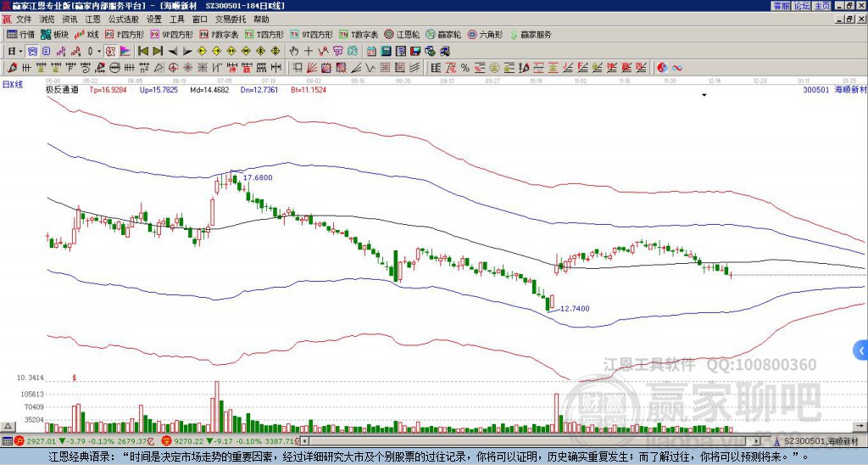Click the blue infinity icon

click(677, 68)
